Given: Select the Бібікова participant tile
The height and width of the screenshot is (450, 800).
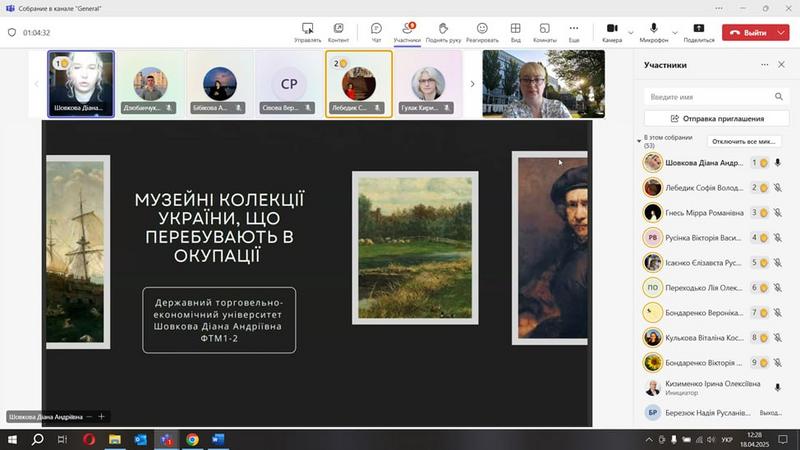Looking at the screenshot, I should point(219,84).
